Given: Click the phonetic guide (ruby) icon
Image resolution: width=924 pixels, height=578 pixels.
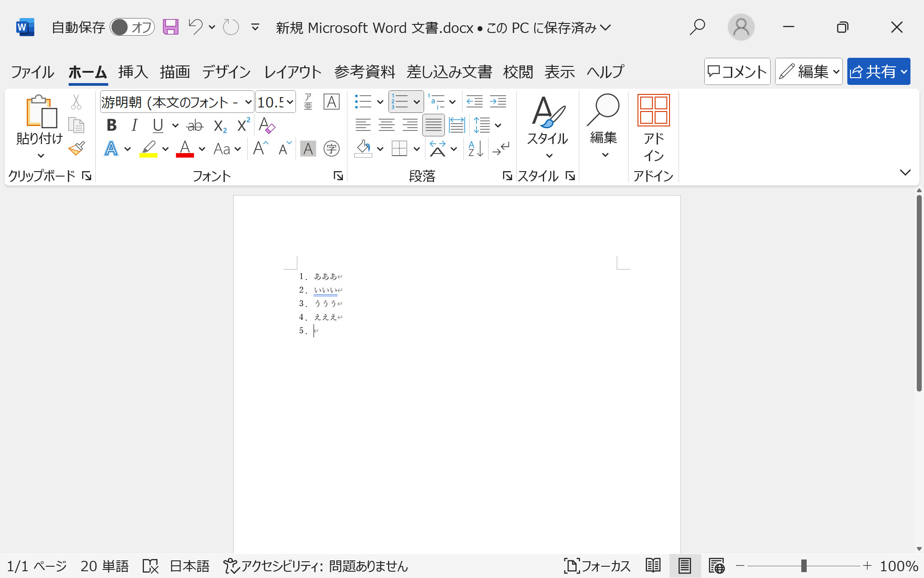Looking at the screenshot, I should click(x=308, y=102).
